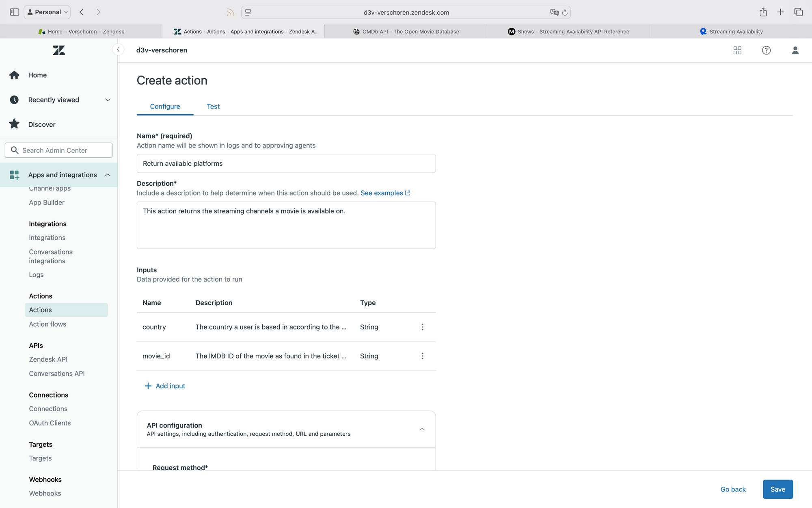This screenshot has width=812, height=508.
Task: Click the Zendesk logo icon
Action: [x=58, y=50]
